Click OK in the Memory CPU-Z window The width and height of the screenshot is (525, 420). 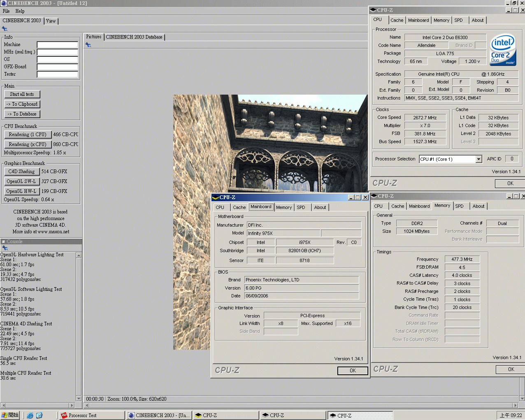tap(511, 369)
